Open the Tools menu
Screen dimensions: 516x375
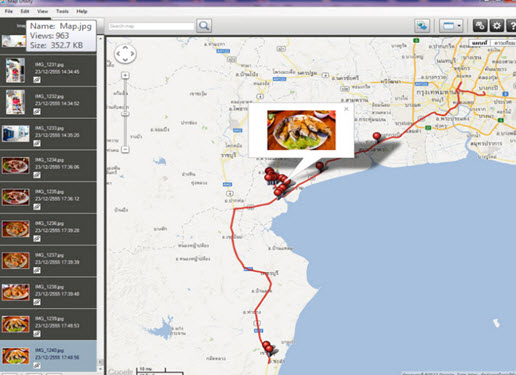point(62,11)
